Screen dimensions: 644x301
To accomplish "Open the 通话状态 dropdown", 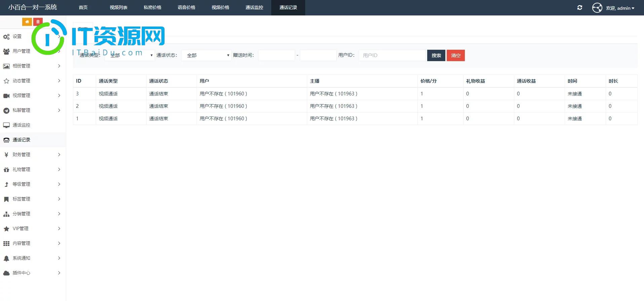I will click(206, 55).
